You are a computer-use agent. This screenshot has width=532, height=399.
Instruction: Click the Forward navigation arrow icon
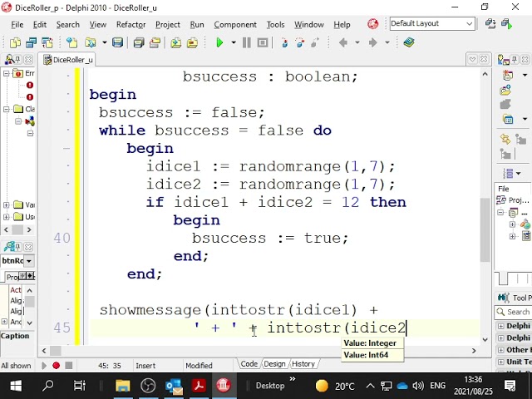coord(373,42)
